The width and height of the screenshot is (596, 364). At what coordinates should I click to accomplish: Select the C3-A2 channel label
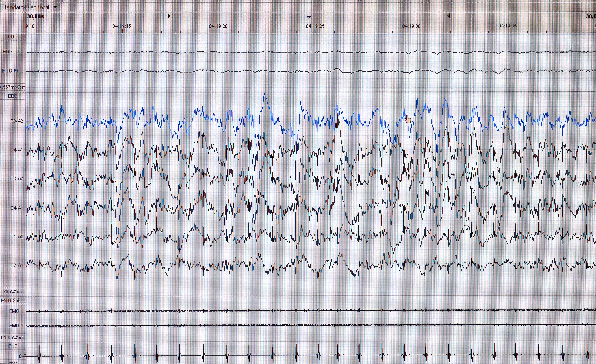coord(17,179)
